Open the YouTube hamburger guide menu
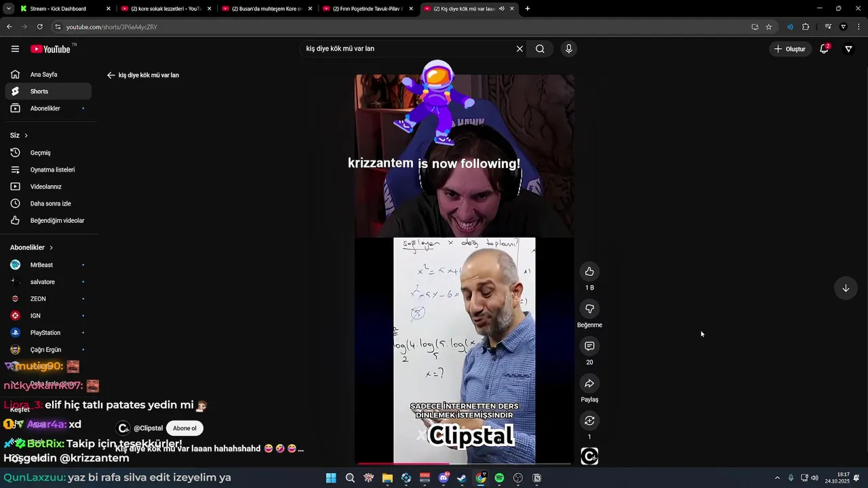Image resolution: width=868 pixels, height=488 pixels. (x=15, y=49)
